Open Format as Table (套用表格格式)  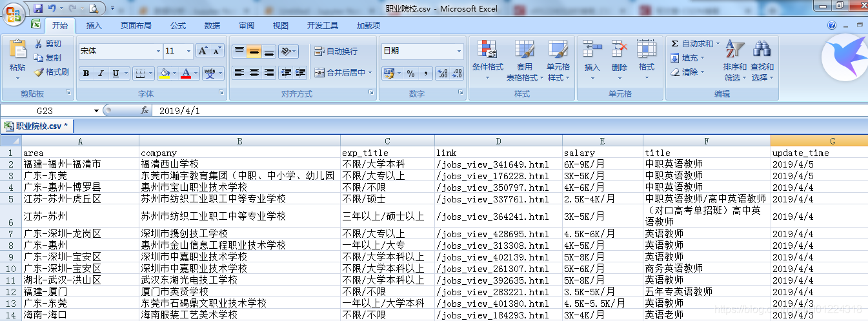[x=524, y=60]
